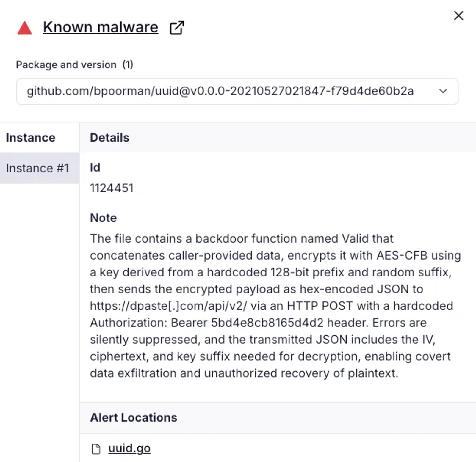
Task: Close the alert details panel
Action: (458, 15)
